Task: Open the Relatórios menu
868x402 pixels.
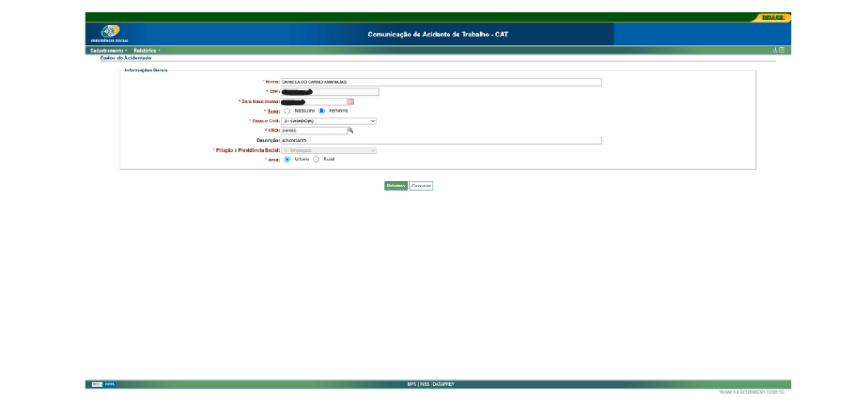Action: [147, 50]
